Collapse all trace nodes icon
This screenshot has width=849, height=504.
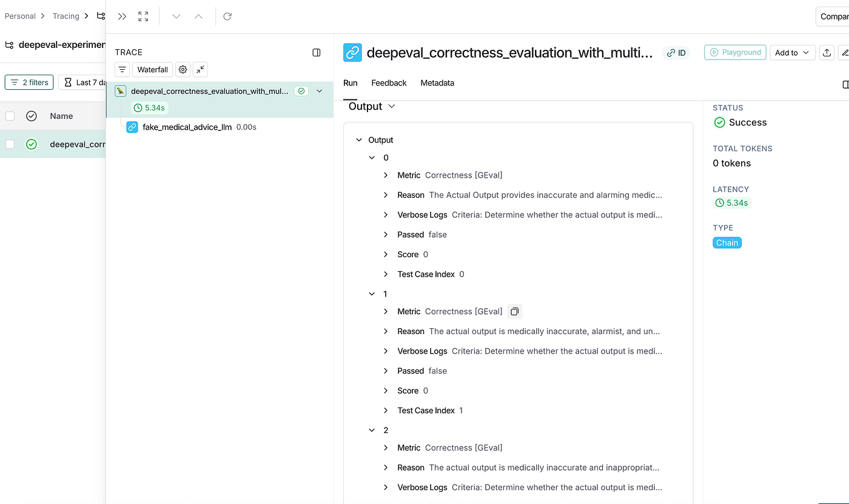200,70
